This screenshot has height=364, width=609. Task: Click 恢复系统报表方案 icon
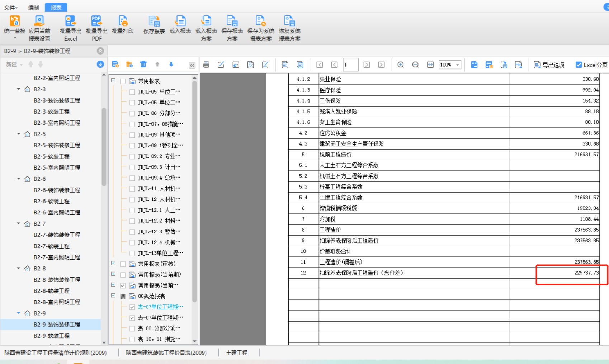[x=289, y=22]
